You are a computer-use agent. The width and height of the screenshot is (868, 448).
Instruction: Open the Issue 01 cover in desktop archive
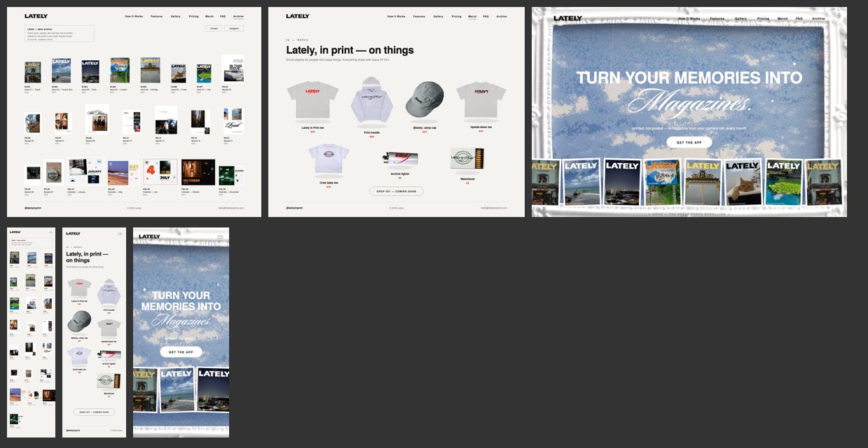[32, 72]
